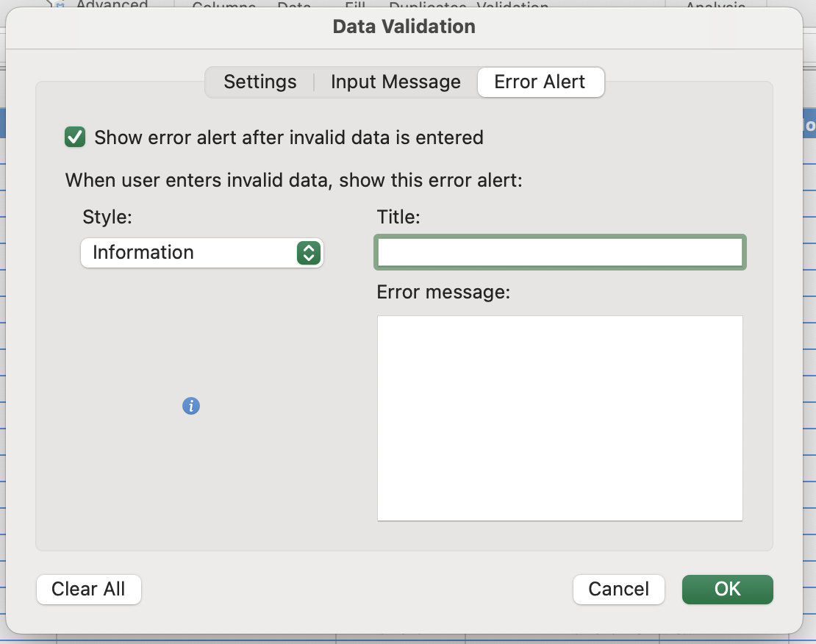Select the Error Alert tab

click(x=540, y=82)
